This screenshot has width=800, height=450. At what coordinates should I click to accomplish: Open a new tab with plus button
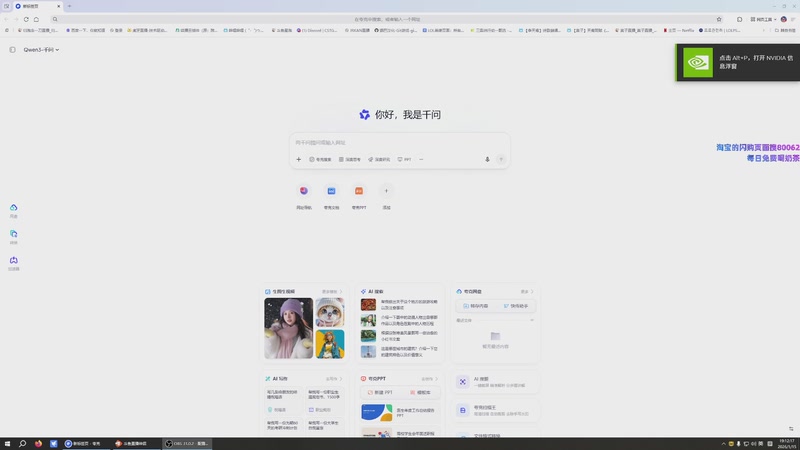pos(69,6)
